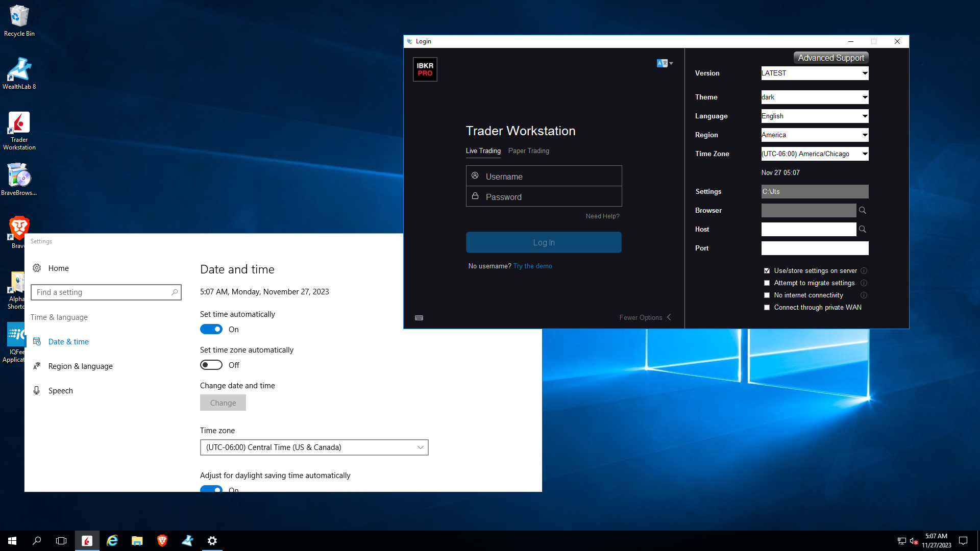980x551 pixels.
Task: Open the on-screen keyboard icon in Login
Action: pos(419,318)
